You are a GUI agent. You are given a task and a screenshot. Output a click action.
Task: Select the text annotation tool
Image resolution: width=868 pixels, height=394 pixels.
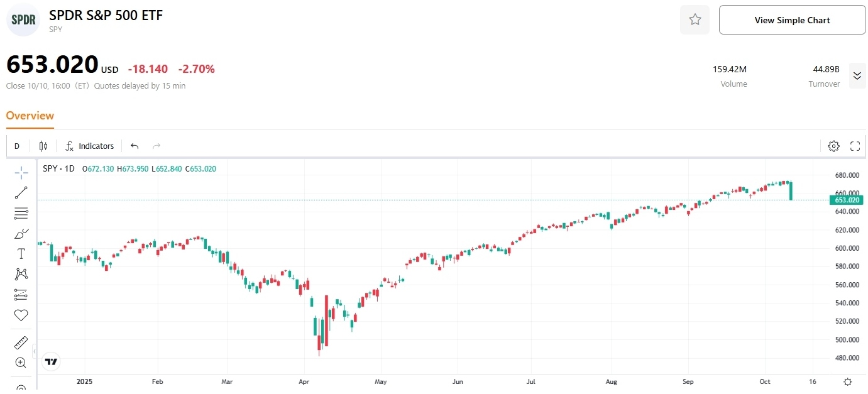pyautogui.click(x=21, y=254)
